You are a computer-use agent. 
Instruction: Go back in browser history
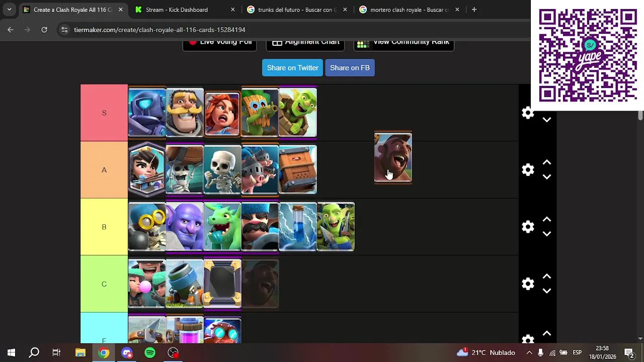11,30
